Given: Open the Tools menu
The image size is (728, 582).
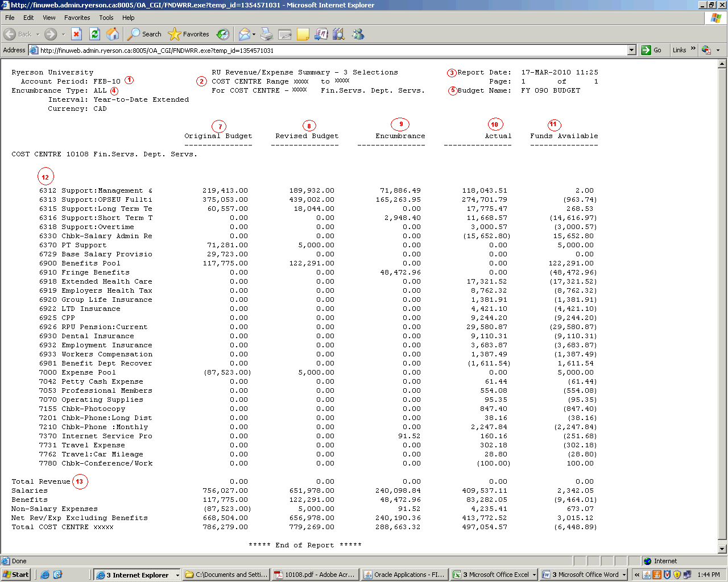Looking at the screenshot, I should 106,18.
